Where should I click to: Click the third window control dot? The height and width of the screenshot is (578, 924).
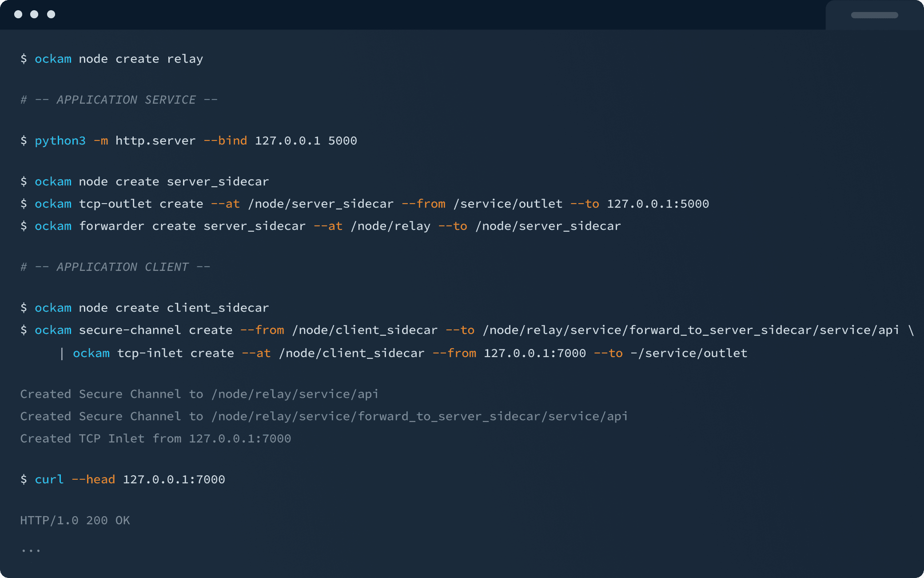[x=51, y=14]
